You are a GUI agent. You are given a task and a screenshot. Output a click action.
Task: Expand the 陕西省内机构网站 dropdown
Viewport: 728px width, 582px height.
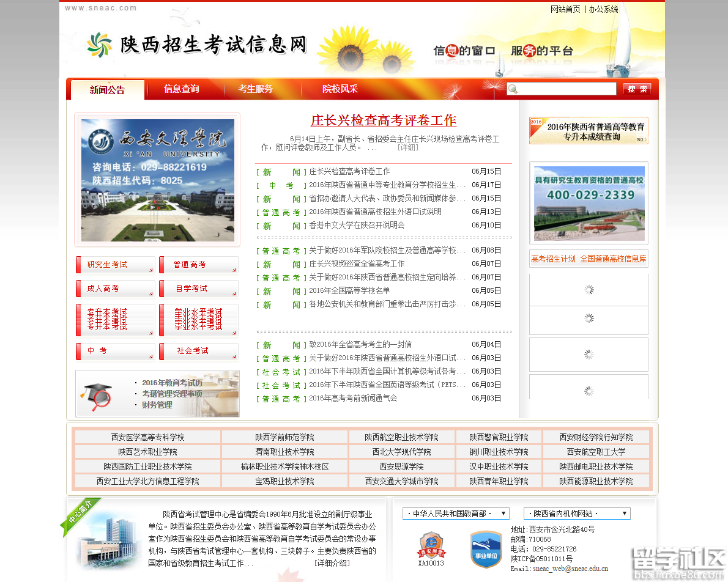click(576, 514)
